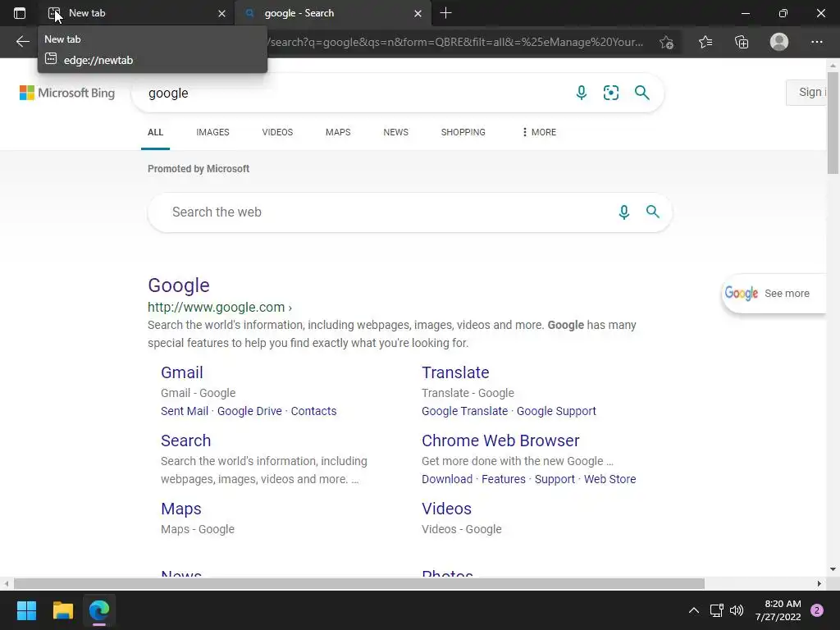Click the Microsoft Bing logo
The height and width of the screenshot is (630, 840).
pos(67,93)
